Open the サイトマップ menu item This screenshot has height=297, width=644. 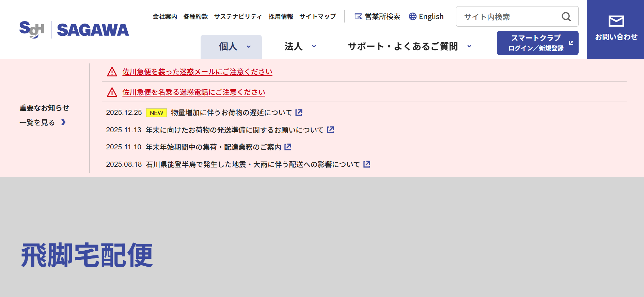pyautogui.click(x=317, y=17)
